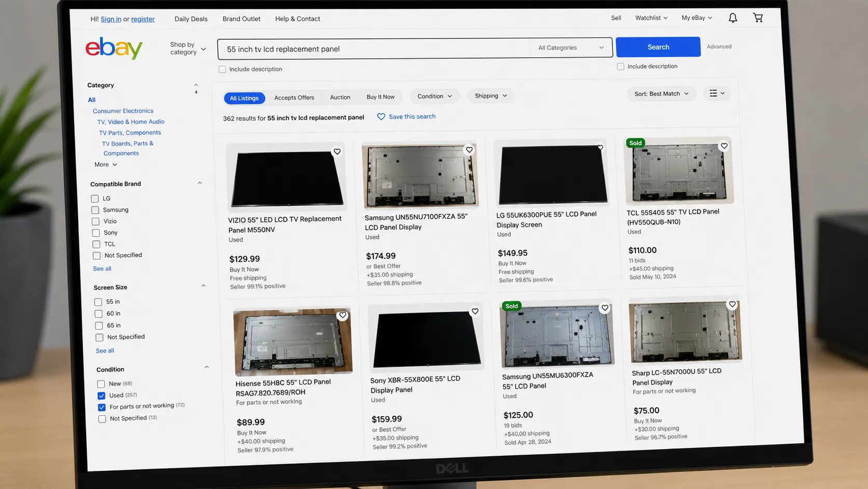Enable Include description under search box

[x=222, y=69]
